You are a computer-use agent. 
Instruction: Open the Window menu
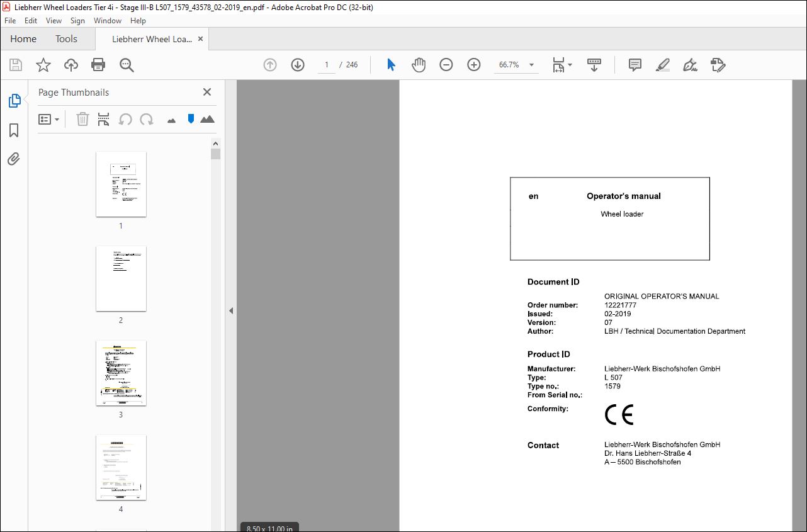[x=108, y=21]
